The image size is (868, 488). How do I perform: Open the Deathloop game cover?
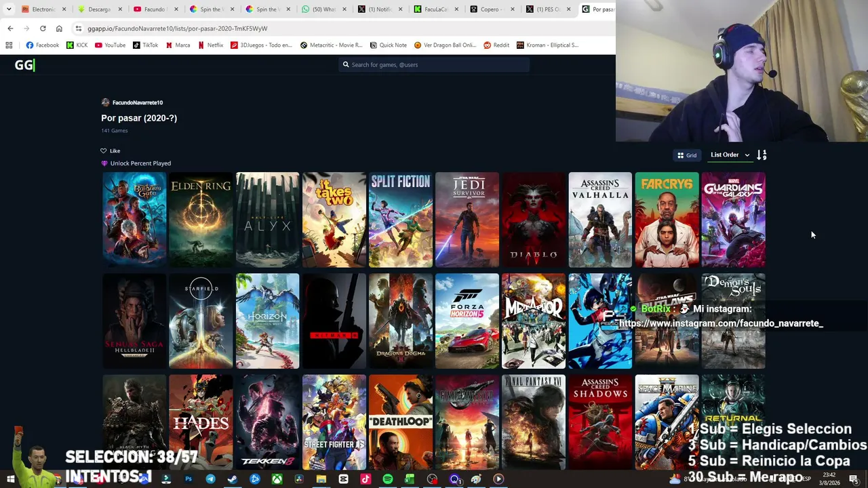[x=401, y=422]
